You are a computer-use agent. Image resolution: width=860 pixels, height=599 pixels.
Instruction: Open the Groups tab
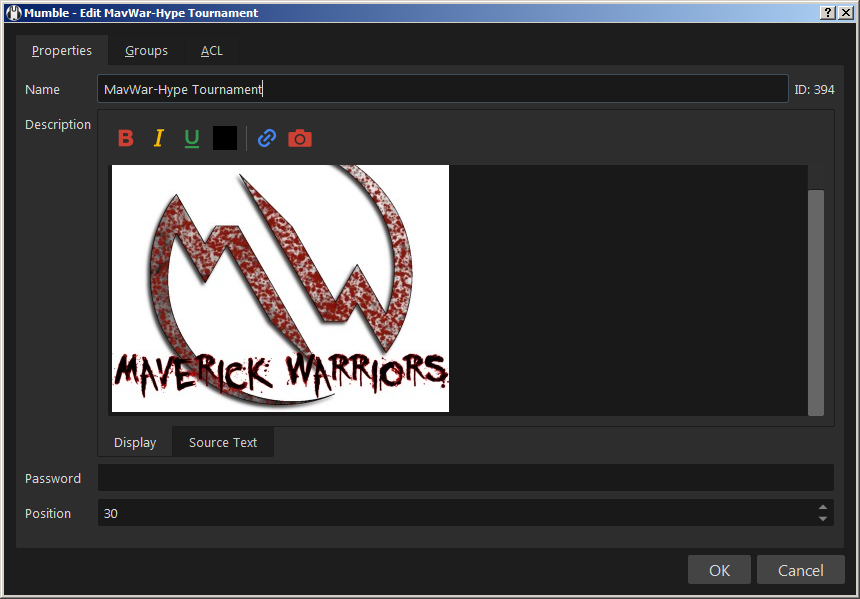(146, 50)
